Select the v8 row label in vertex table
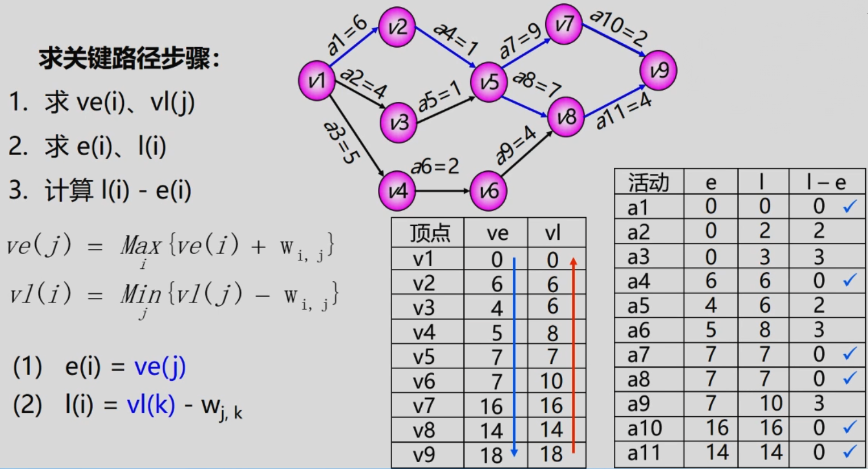 [x=424, y=430]
